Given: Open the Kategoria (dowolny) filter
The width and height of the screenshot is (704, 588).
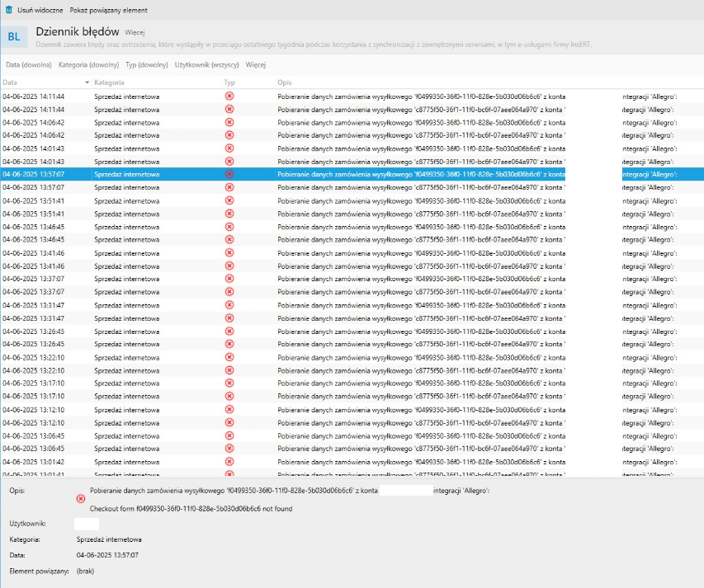Looking at the screenshot, I should point(89,64).
